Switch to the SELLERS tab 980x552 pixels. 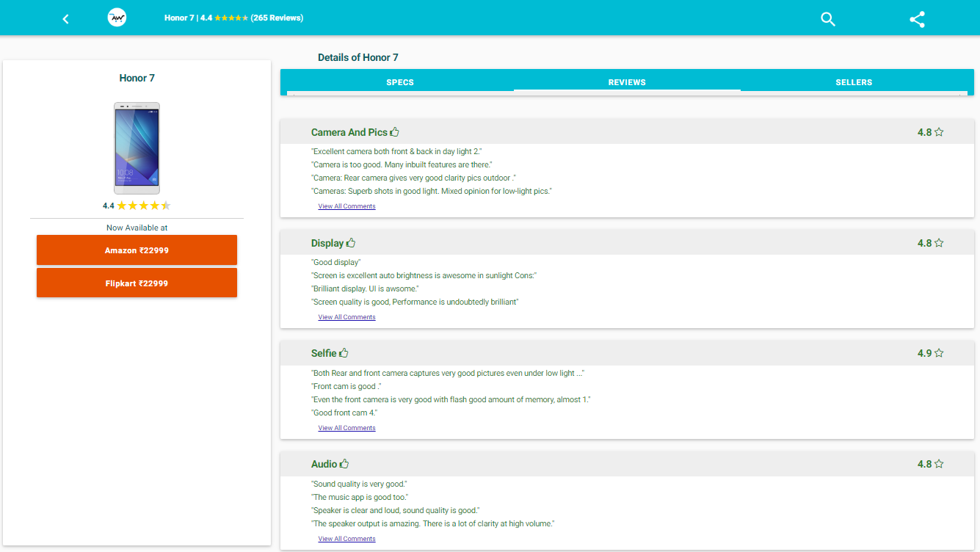point(854,82)
